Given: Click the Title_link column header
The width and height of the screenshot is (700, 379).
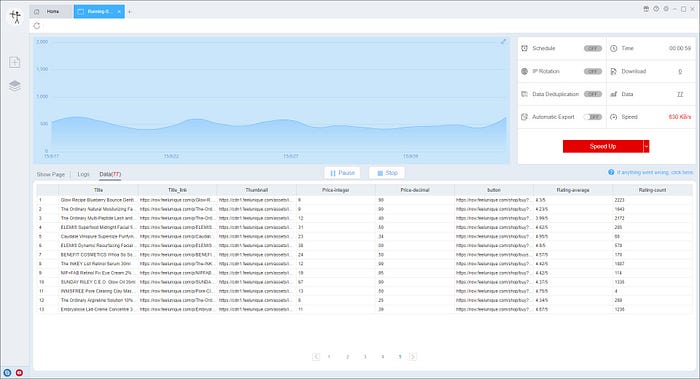Looking at the screenshot, I should pos(177,190).
